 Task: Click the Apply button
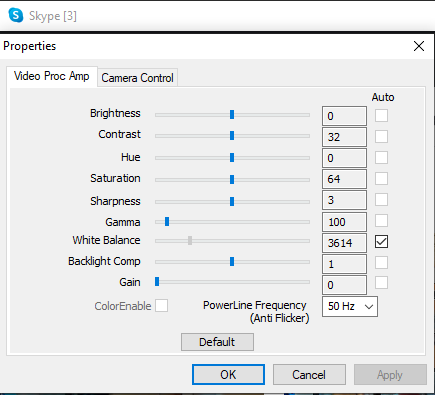[x=390, y=375]
